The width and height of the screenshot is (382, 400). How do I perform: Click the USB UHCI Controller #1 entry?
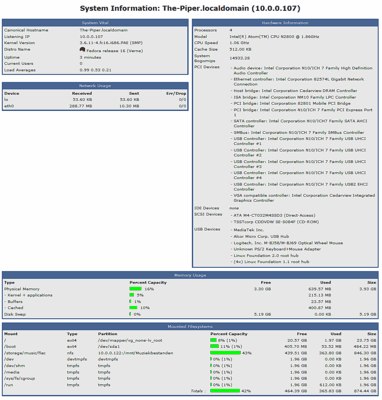[x=300, y=141]
